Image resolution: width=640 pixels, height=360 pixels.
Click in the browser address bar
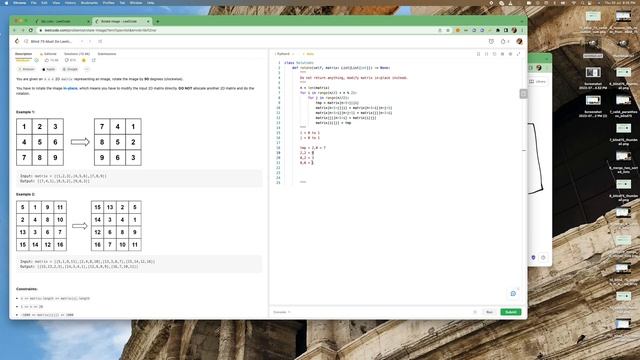(x=237, y=30)
